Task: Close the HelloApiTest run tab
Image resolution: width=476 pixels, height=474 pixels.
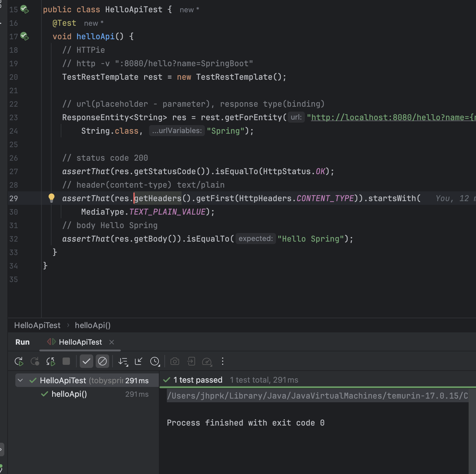Action: 112,342
